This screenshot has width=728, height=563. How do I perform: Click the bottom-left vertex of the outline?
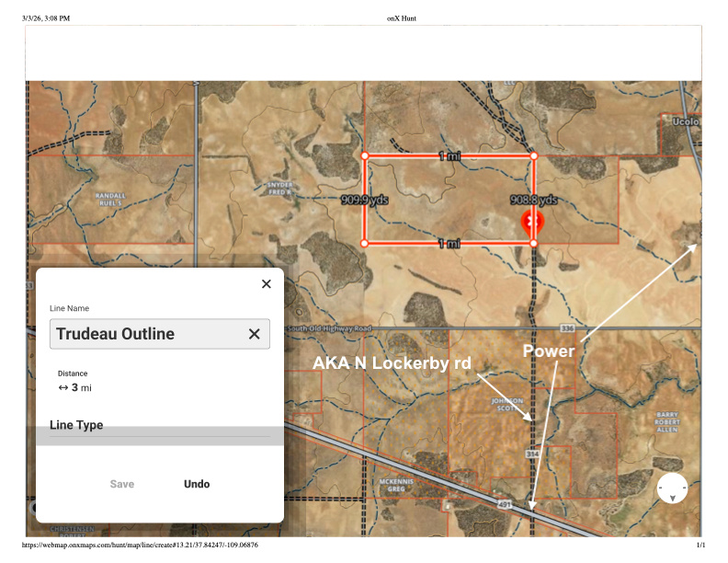pos(364,244)
